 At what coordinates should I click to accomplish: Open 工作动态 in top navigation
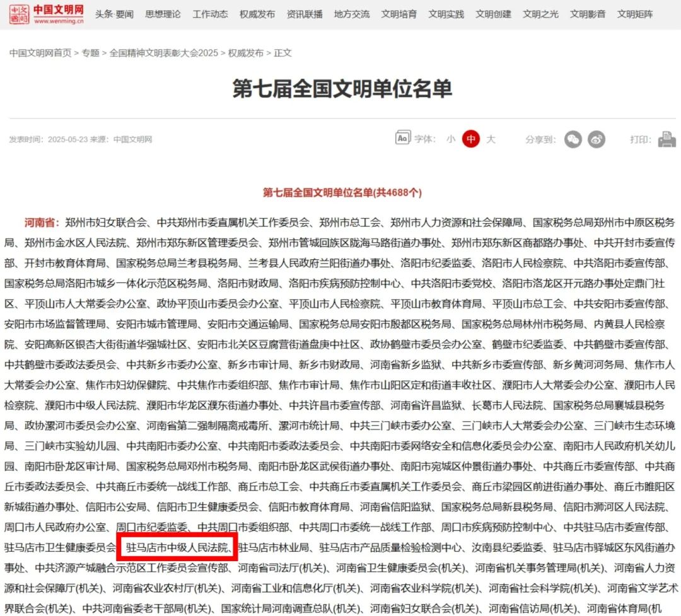[x=210, y=14]
